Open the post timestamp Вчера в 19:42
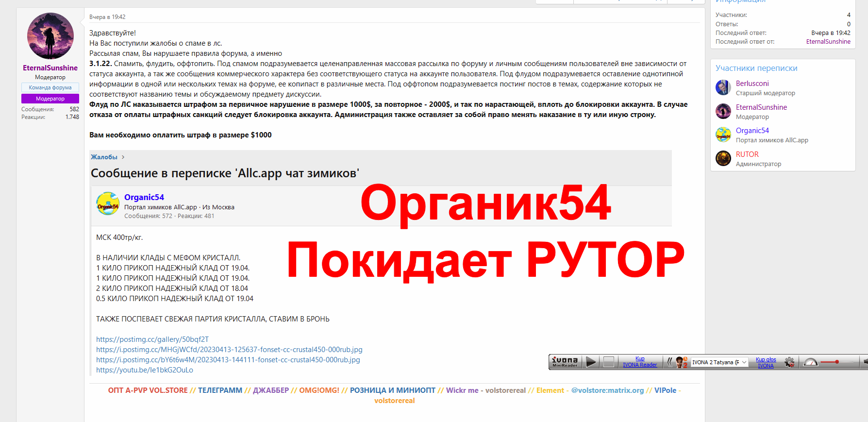 [x=107, y=17]
